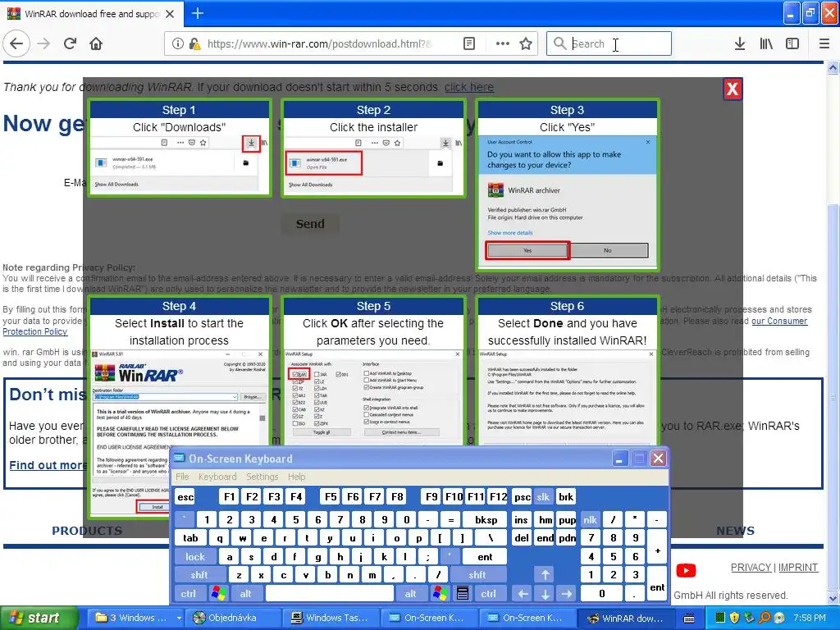Show sidebars icon in Firefox toolbar
Viewport: 840px width, 630px height.
coord(792,44)
